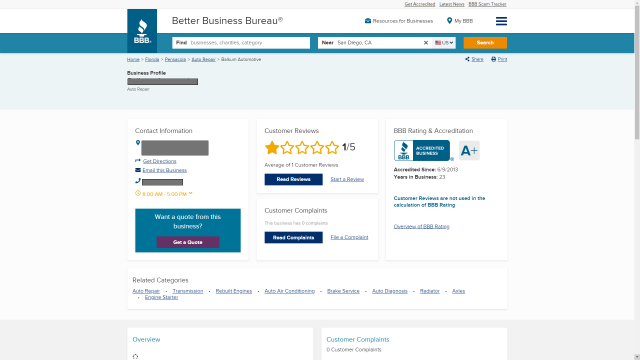Open Overview of BBB Rating link

(x=421, y=227)
